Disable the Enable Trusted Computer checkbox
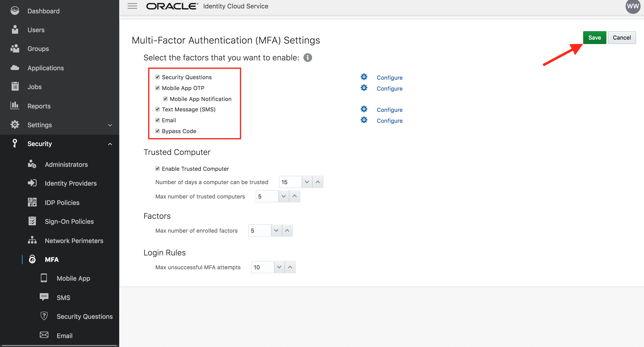Viewport: 644px width, 347px height. 157,169
